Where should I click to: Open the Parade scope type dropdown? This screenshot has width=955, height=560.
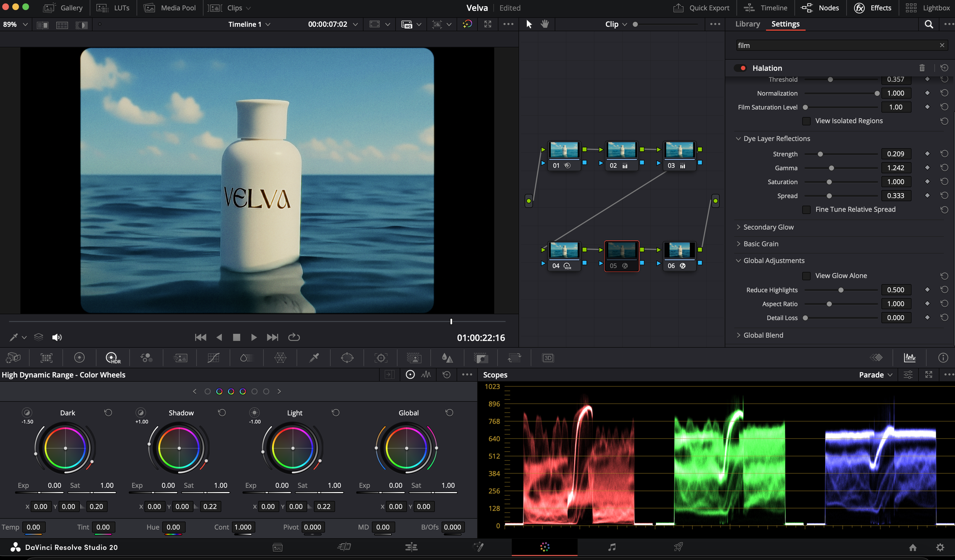coord(875,374)
